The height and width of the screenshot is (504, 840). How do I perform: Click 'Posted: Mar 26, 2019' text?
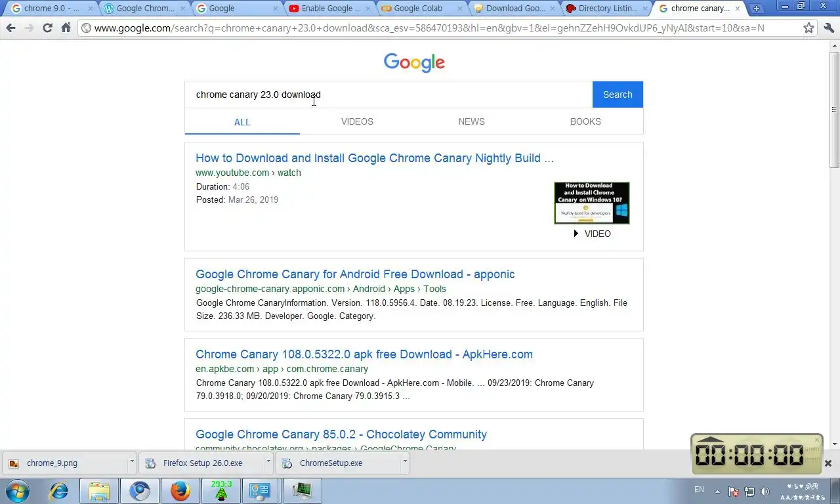[237, 199]
